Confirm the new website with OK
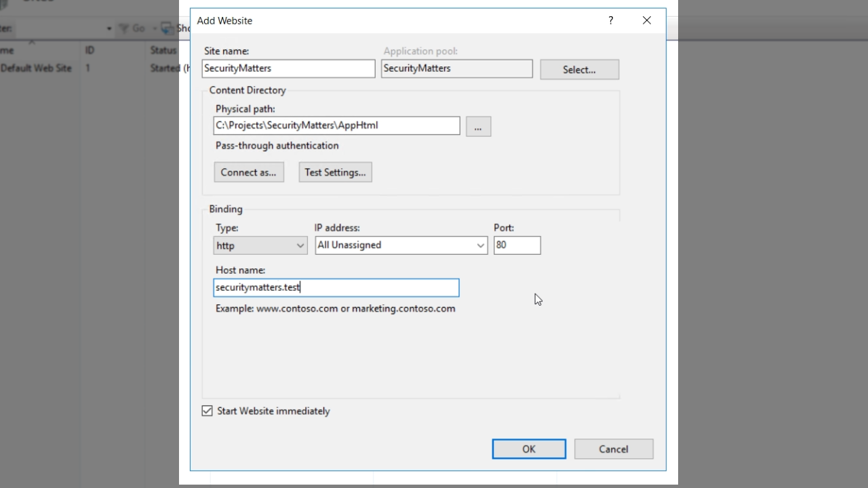 [x=529, y=449]
